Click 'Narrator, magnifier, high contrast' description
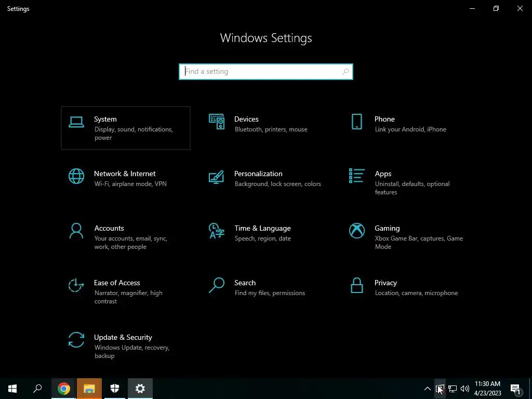This screenshot has height=399, width=532. click(x=128, y=297)
